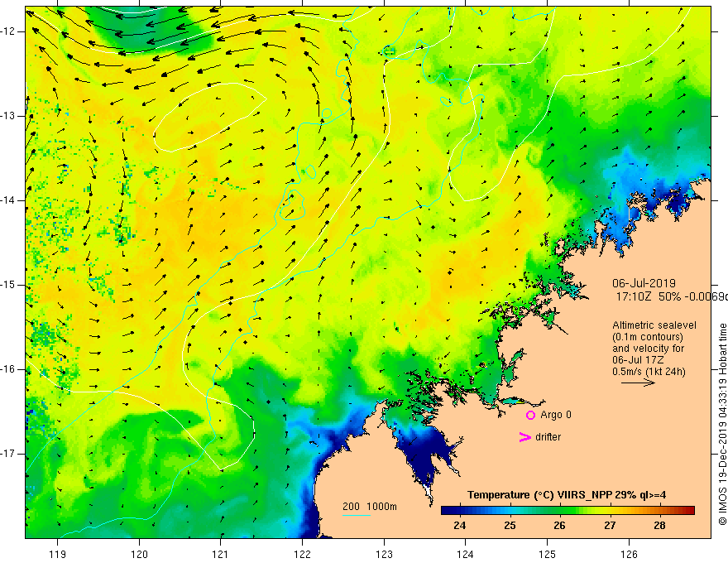Click the longitude label '125'
728x563 pixels.
pos(548,554)
